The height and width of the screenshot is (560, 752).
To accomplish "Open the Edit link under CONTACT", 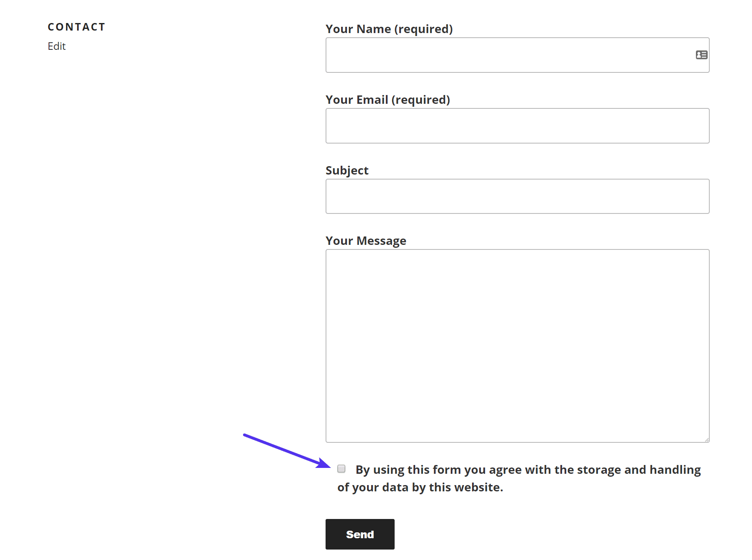I will click(x=56, y=46).
